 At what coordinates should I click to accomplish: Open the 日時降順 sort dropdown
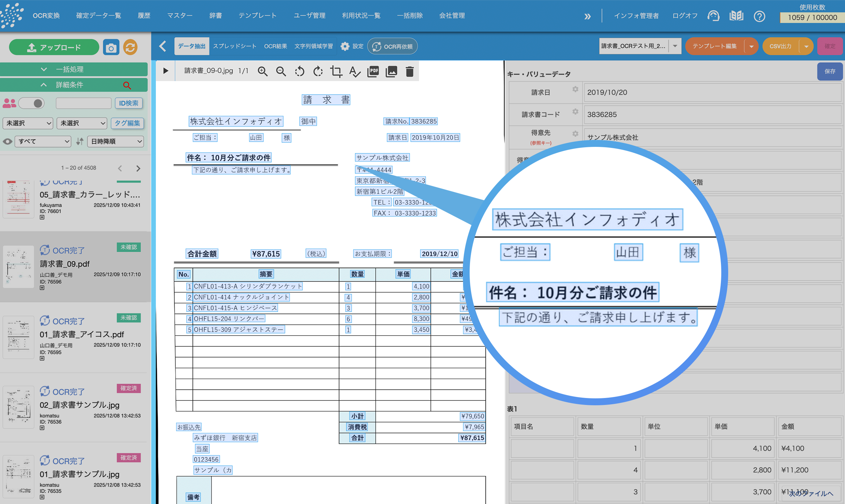point(115,141)
